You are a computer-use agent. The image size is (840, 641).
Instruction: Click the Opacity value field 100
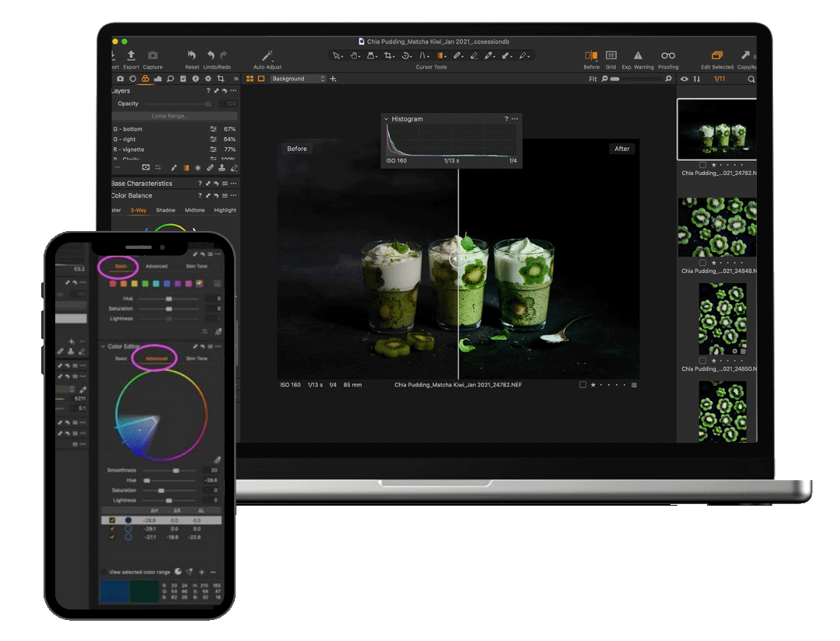pos(228,103)
